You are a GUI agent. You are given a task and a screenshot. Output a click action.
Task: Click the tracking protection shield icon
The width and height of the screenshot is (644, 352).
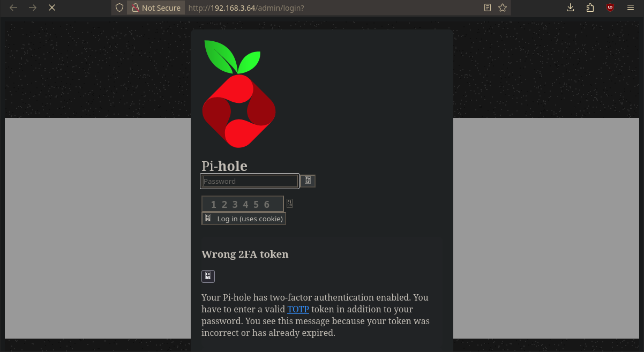point(119,8)
